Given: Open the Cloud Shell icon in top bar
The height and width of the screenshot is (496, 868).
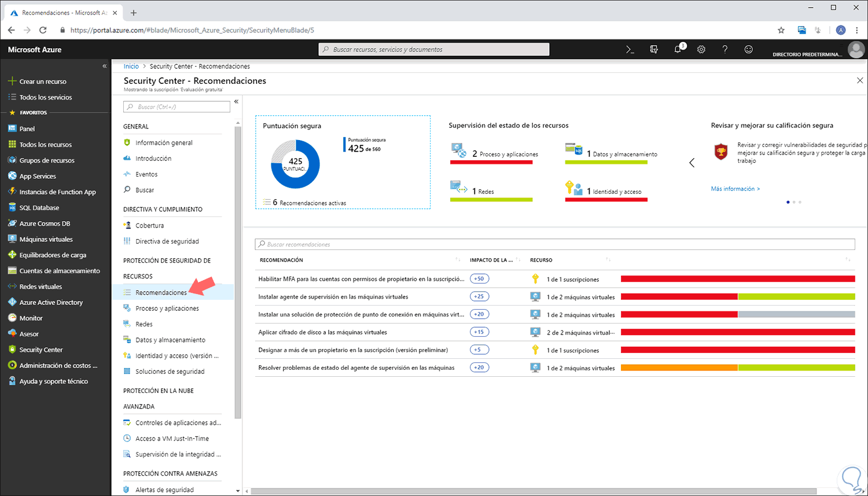Looking at the screenshot, I should 630,50.
